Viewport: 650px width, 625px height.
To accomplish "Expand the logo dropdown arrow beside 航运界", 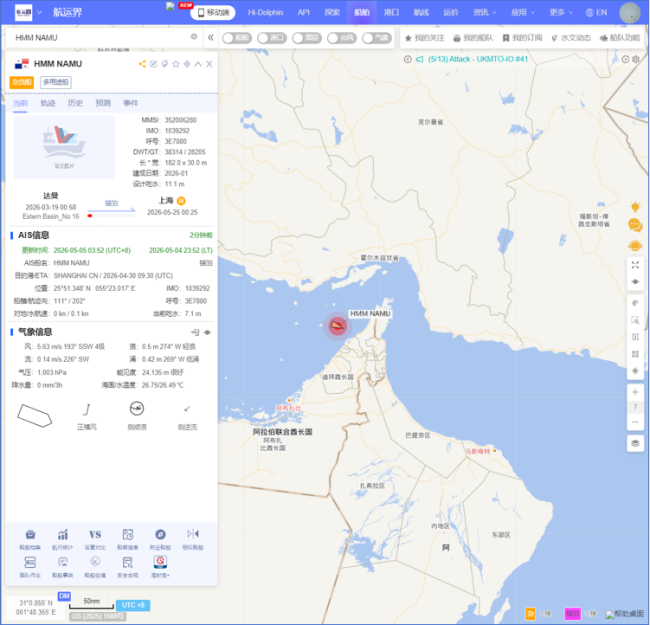I will 39,12.
